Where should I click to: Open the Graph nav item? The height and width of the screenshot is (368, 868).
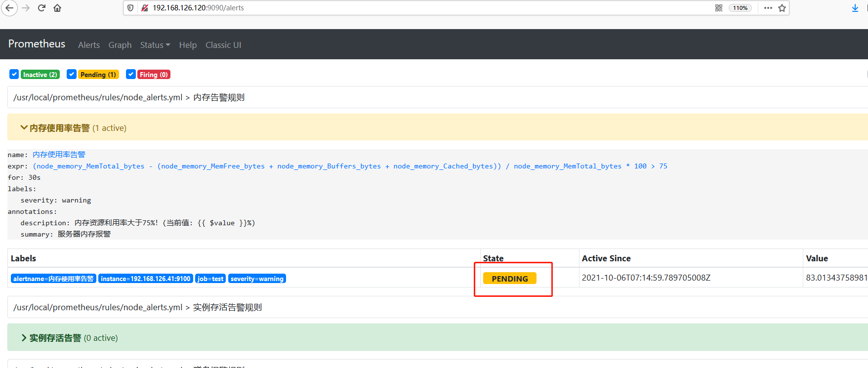point(120,45)
